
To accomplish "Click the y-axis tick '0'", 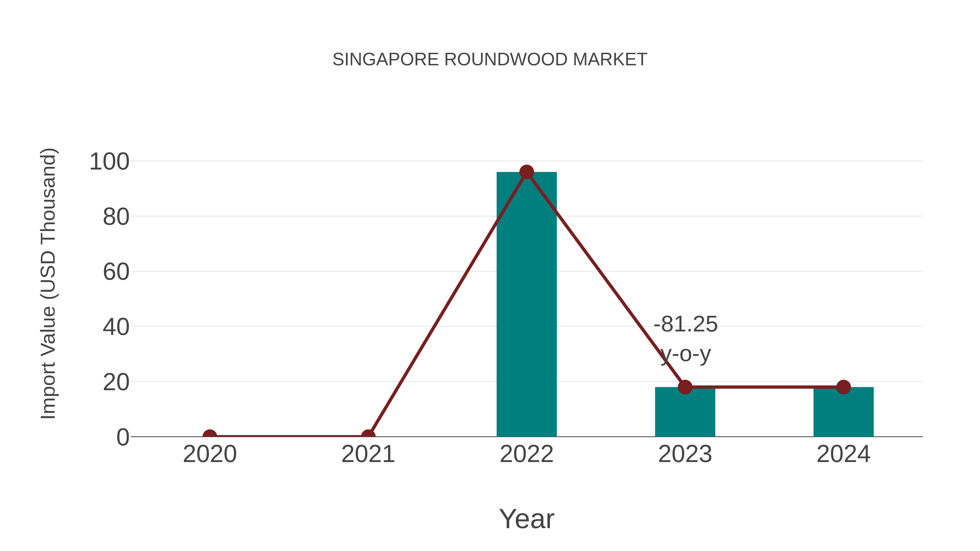I will pos(123,437).
